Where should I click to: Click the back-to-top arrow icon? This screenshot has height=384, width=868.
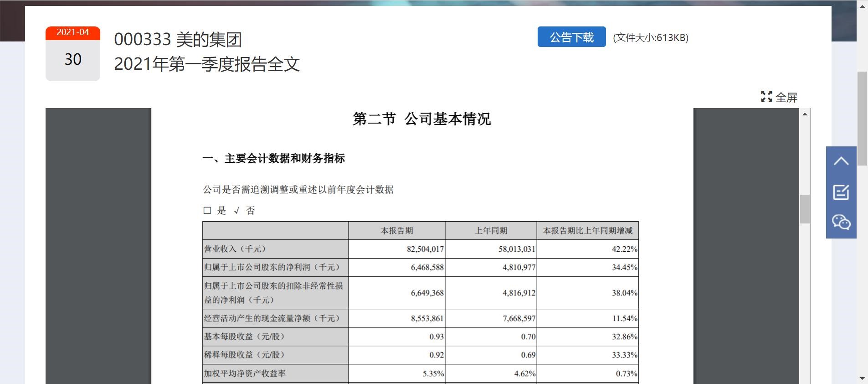tap(841, 161)
